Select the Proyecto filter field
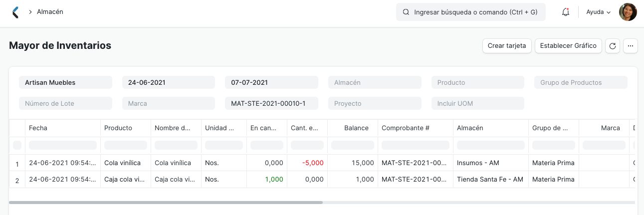Viewport: 644px width, 215px height. click(x=375, y=103)
